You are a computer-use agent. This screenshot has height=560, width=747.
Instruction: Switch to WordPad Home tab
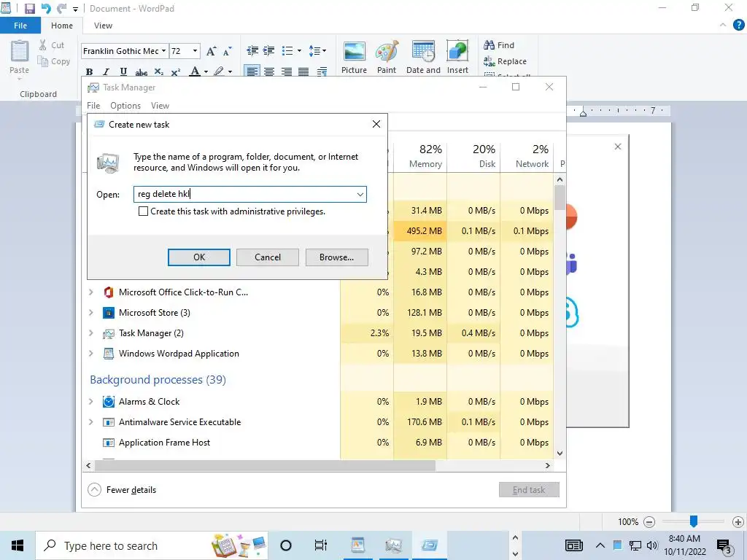(x=62, y=26)
